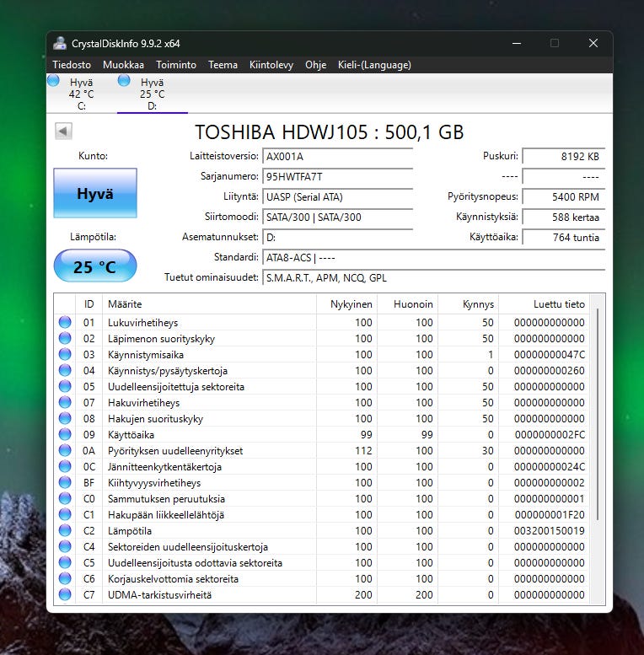Screen dimensions: 644x655
Task: Open the Toiminto menu
Action: (176, 65)
